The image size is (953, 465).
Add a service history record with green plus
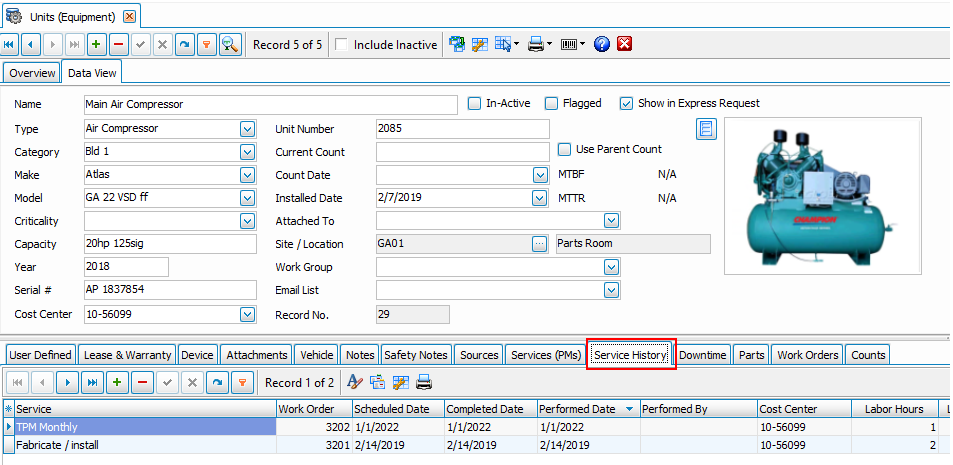point(117,382)
